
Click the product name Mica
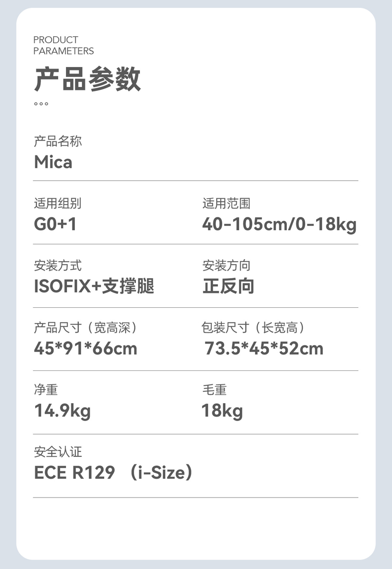pos(53,162)
